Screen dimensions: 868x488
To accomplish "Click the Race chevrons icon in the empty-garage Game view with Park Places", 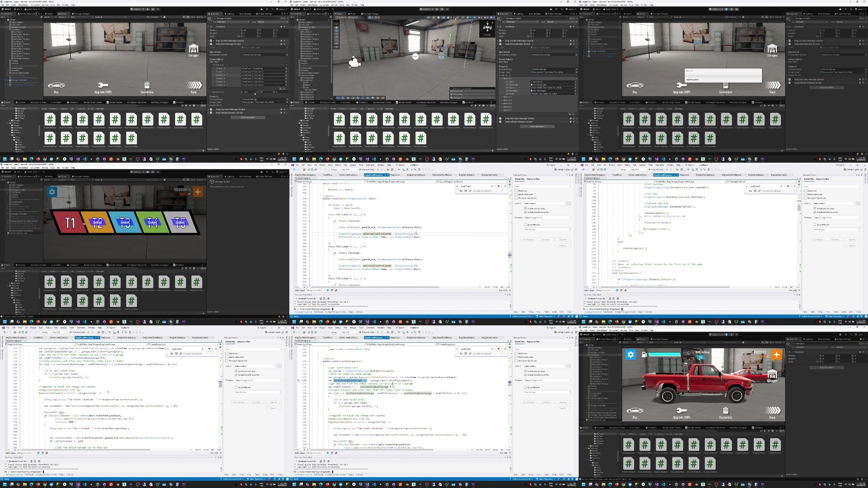I will tap(193, 85).
